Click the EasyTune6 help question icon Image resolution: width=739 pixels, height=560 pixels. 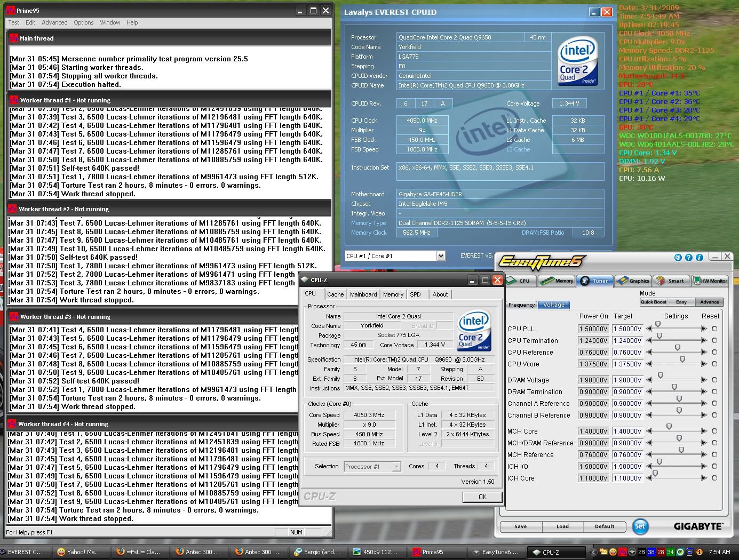(689, 257)
